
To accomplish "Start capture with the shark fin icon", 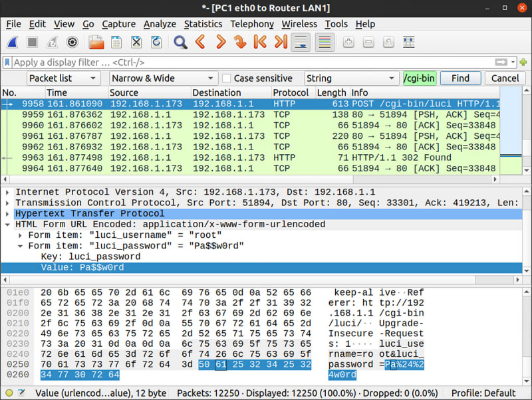I will point(13,43).
